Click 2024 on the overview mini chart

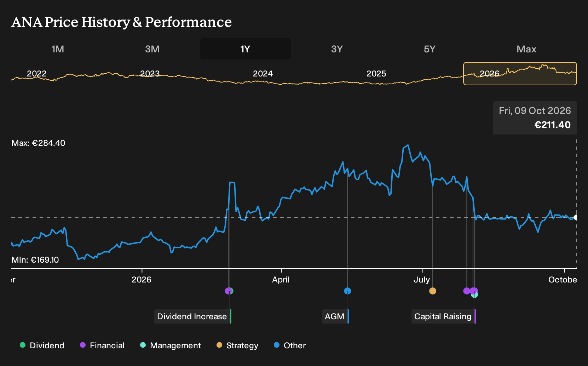[x=263, y=74]
